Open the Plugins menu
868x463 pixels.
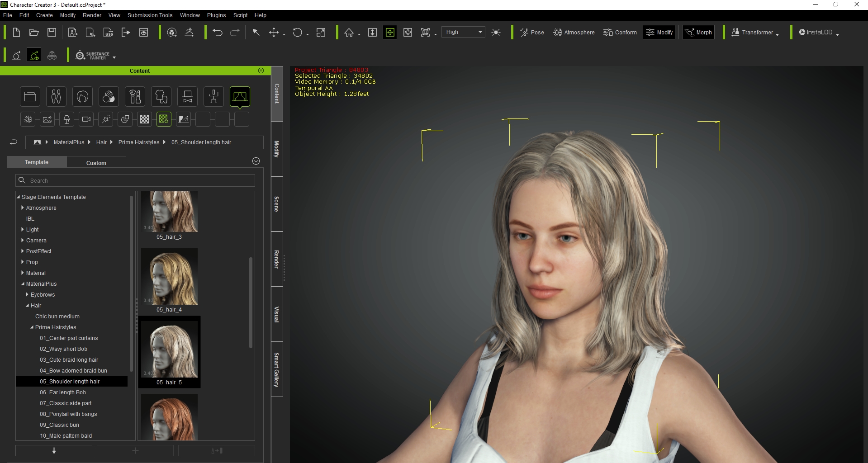[216, 15]
